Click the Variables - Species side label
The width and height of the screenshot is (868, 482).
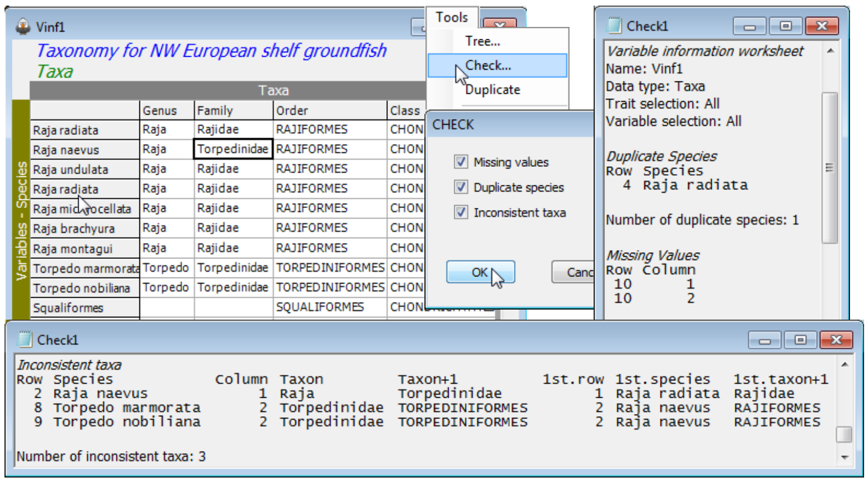click(21, 221)
